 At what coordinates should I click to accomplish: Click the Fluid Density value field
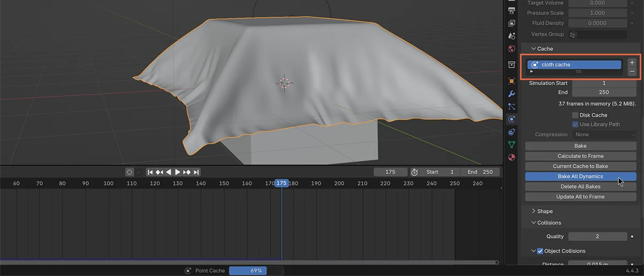(x=597, y=23)
